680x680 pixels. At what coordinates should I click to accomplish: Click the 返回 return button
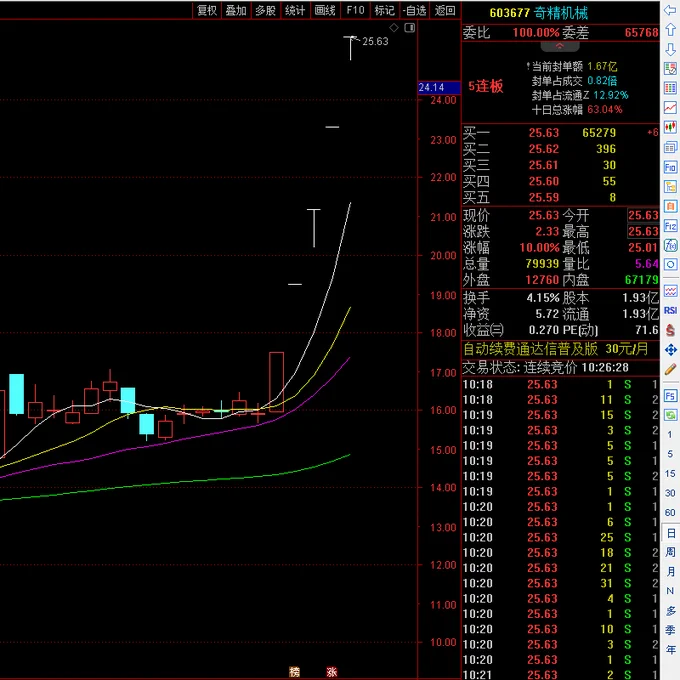coord(445,10)
